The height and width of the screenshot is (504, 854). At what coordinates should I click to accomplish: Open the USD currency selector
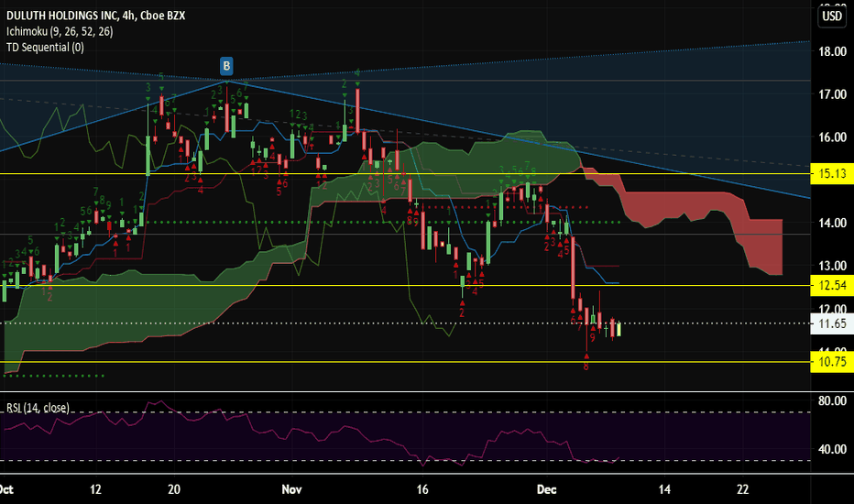tap(831, 16)
